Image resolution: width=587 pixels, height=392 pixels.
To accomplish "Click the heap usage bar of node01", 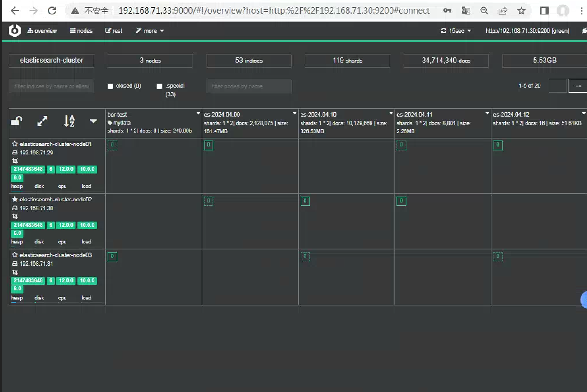I will pyautogui.click(x=17, y=191).
